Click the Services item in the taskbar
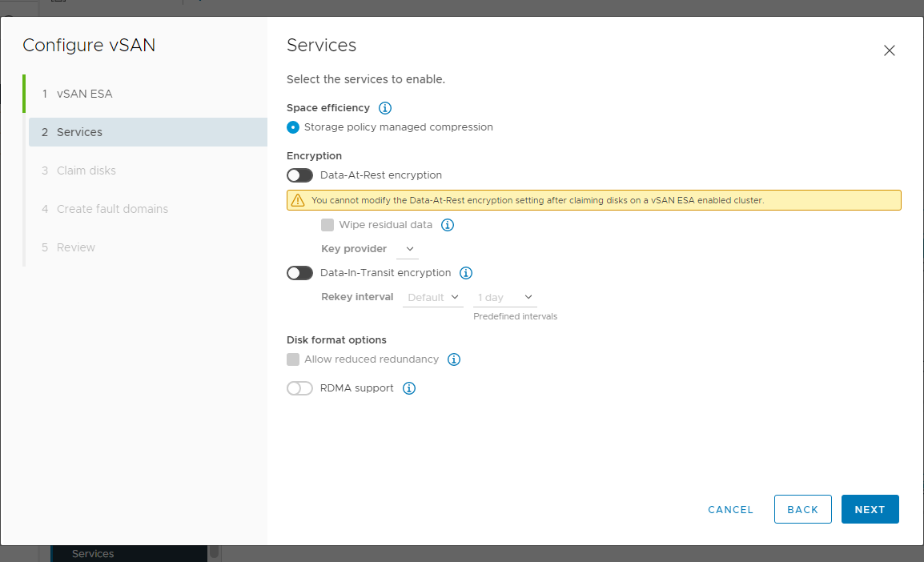 point(92,553)
